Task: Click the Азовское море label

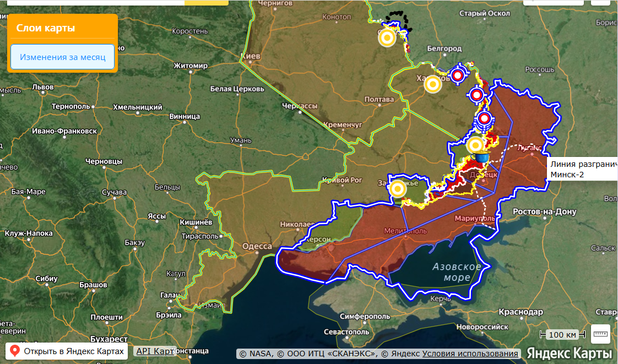Action: pos(457,272)
